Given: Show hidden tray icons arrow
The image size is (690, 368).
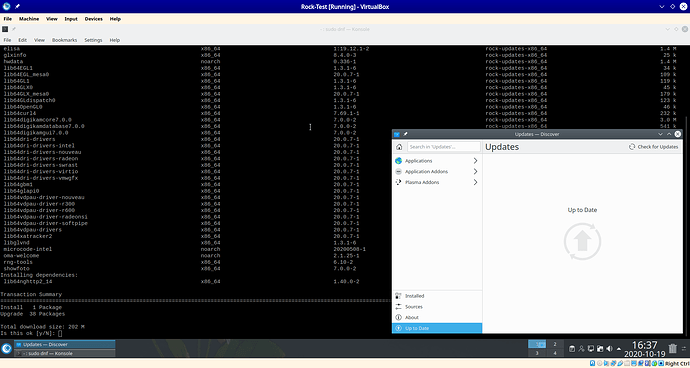Looking at the screenshot, I should [x=619, y=349].
